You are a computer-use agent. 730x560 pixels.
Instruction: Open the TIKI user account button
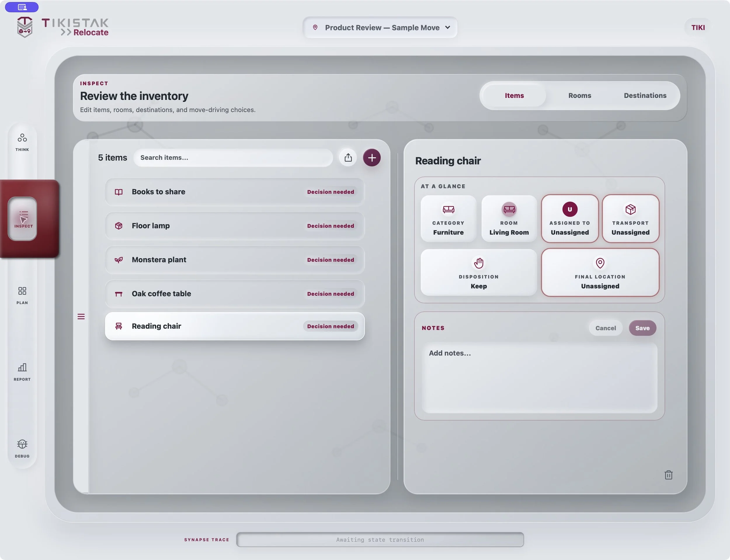698,28
